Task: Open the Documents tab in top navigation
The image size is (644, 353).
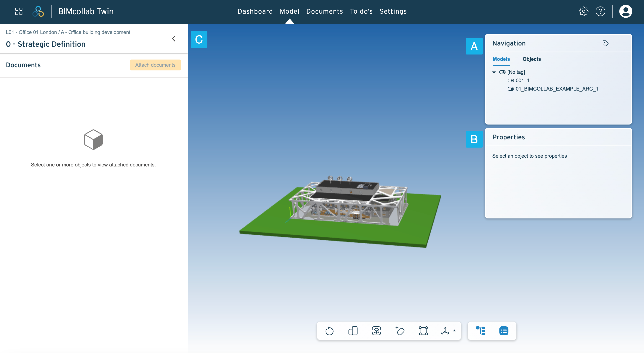Action: pos(325,11)
